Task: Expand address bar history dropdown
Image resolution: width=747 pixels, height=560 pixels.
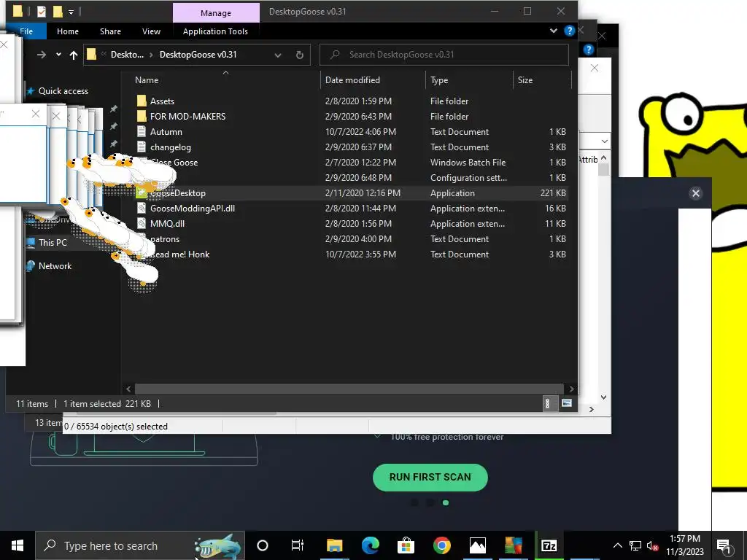Action: click(278, 55)
